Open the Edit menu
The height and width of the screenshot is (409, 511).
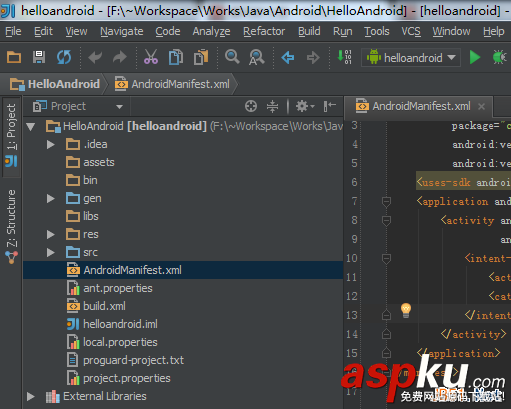coord(43,31)
